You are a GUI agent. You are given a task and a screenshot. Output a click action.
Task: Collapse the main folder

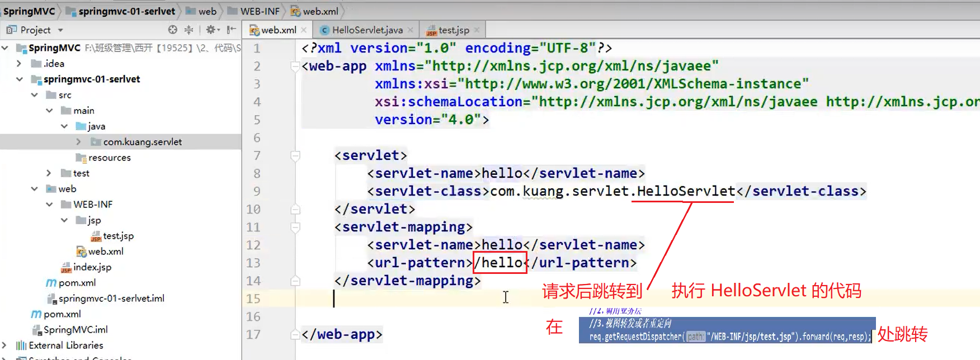[49, 111]
